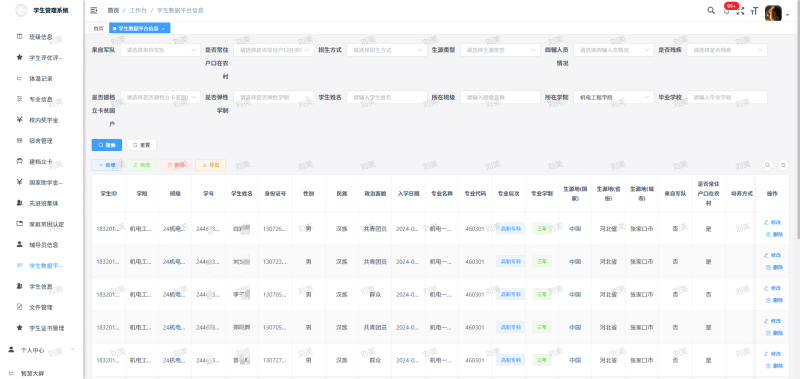The image size is (800, 379).
Task: Click the 新增 button
Action: coord(107,165)
